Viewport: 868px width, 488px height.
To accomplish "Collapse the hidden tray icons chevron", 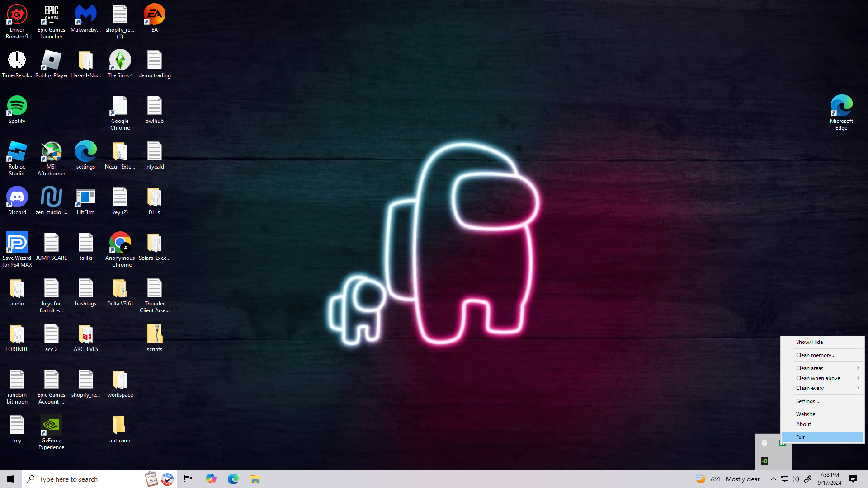I will [773, 479].
